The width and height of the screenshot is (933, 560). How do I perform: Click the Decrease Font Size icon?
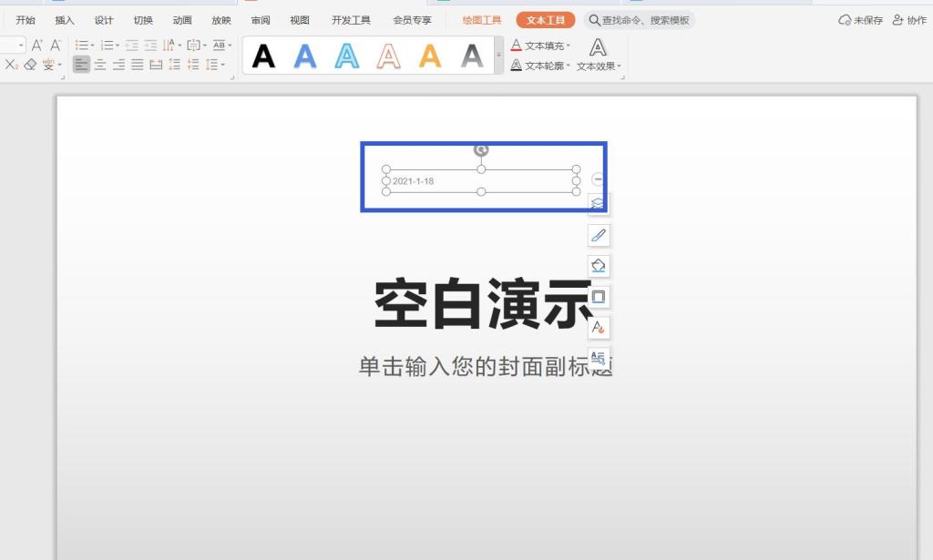point(55,44)
